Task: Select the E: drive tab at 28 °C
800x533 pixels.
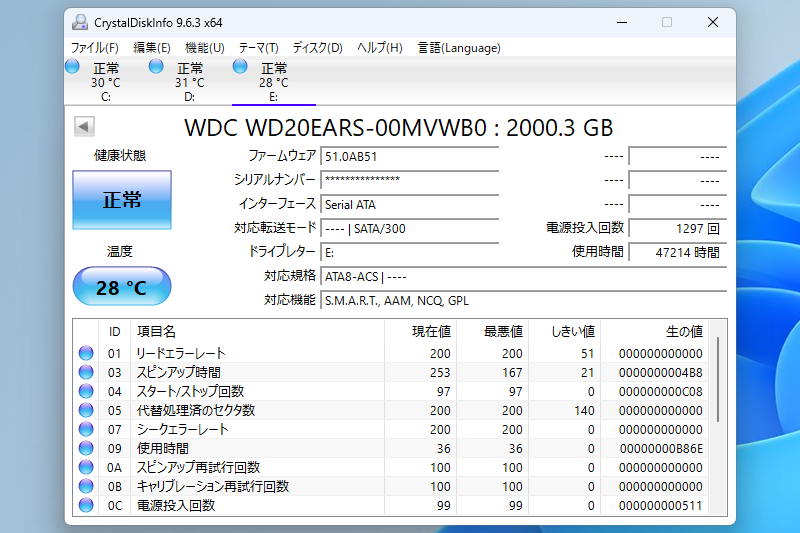Action: pyautogui.click(x=274, y=82)
